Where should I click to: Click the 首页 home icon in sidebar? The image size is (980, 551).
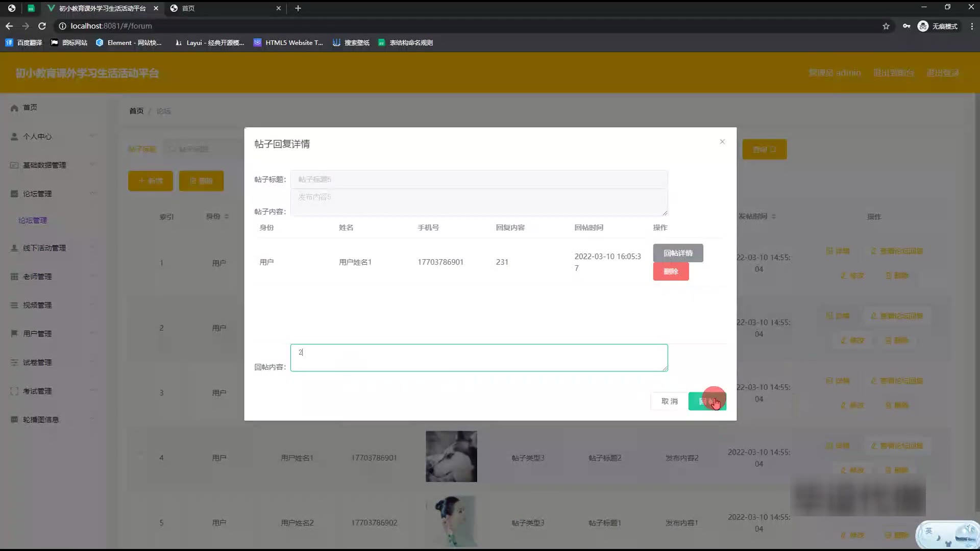click(x=14, y=108)
